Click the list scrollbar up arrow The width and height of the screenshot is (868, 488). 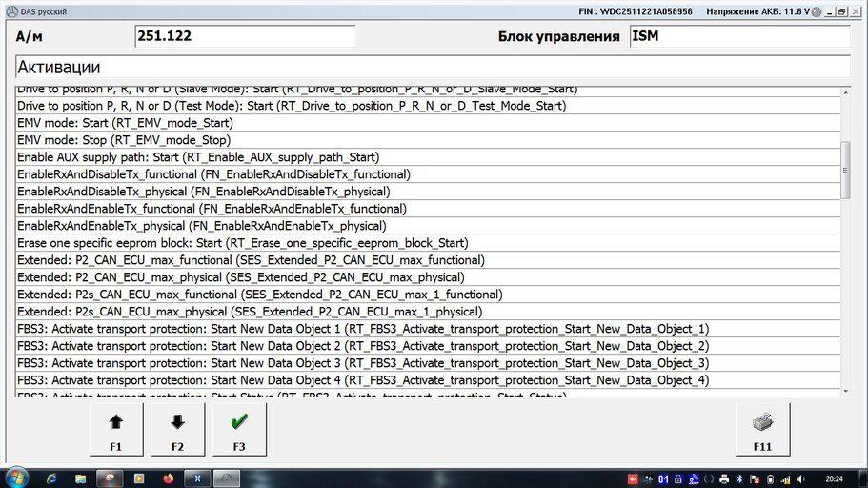[845, 92]
